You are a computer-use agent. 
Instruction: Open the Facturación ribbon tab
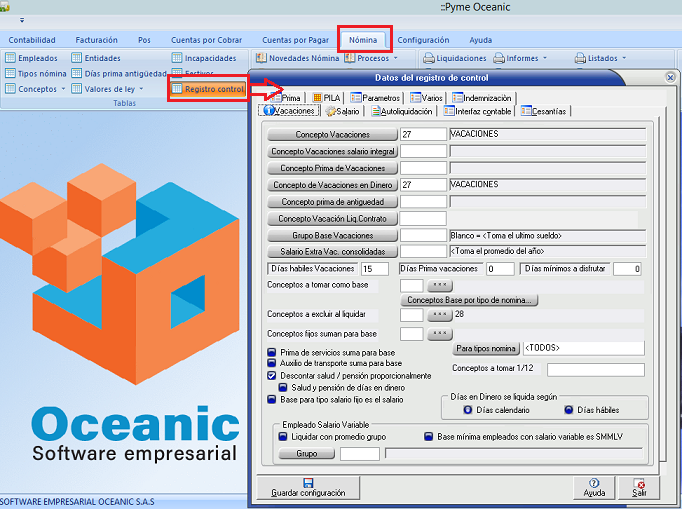(x=97, y=40)
